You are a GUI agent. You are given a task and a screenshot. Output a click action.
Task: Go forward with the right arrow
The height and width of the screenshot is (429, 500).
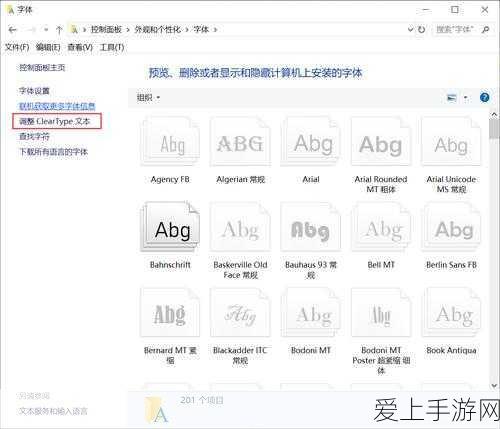click(x=31, y=30)
